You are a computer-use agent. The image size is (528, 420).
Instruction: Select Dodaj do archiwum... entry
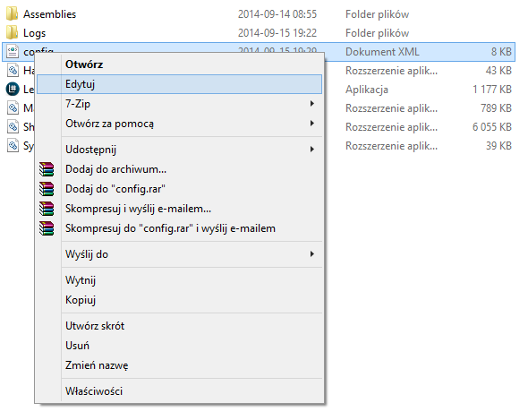(x=180, y=169)
